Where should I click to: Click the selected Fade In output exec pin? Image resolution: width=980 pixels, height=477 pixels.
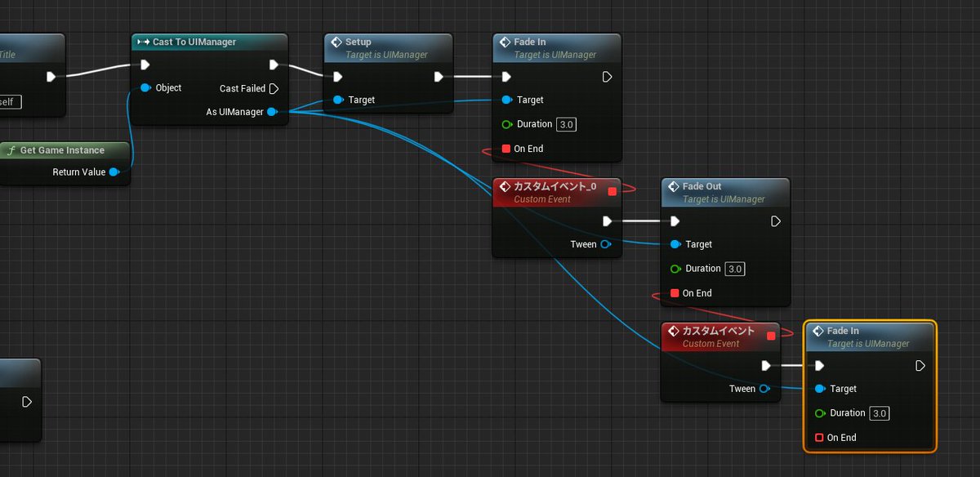[920, 366]
